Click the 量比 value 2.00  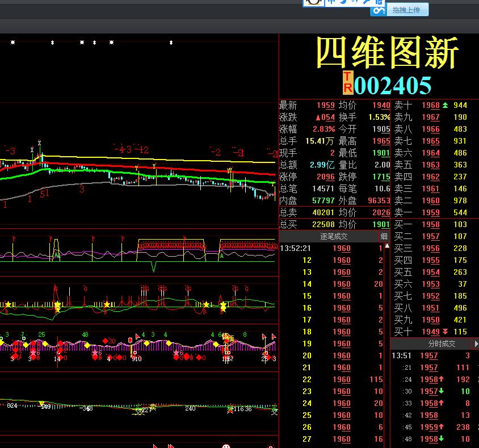382,165
